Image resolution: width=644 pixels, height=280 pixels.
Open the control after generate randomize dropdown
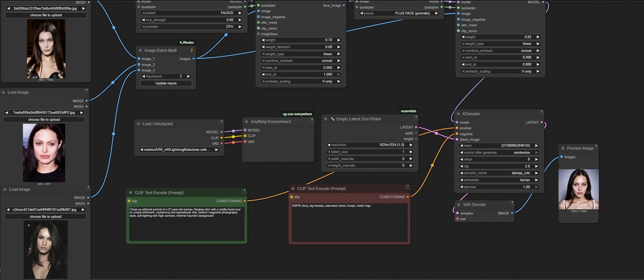(x=499, y=153)
